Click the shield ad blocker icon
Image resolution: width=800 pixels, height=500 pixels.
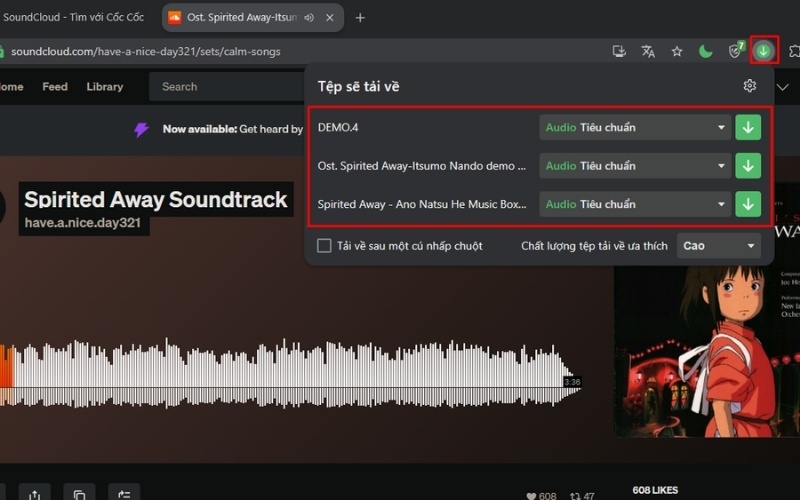click(x=735, y=51)
